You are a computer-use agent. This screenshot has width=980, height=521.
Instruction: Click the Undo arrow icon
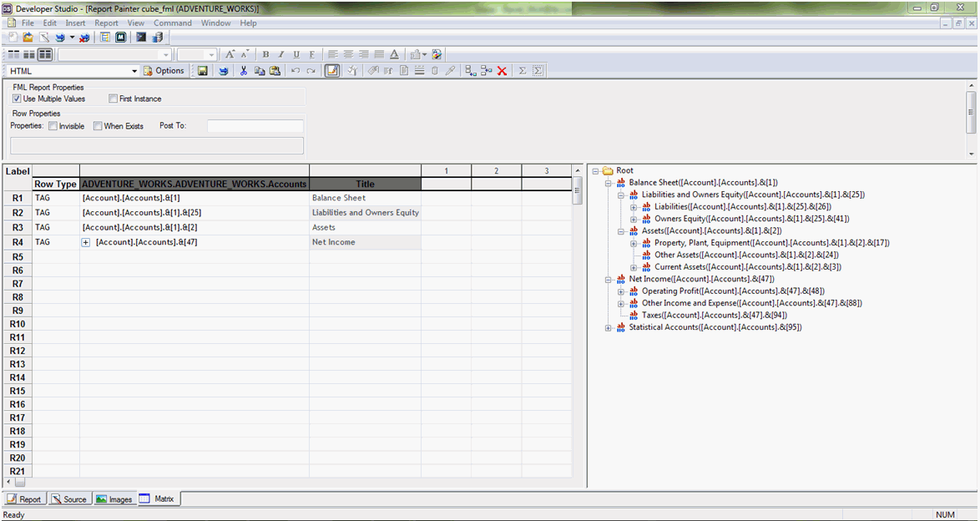296,71
